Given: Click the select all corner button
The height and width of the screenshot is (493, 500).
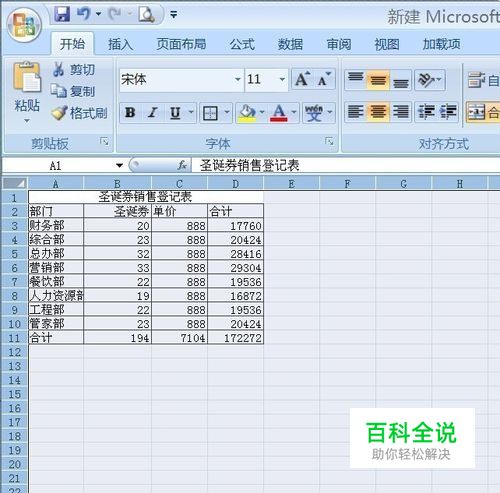Looking at the screenshot, I should (x=15, y=183).
